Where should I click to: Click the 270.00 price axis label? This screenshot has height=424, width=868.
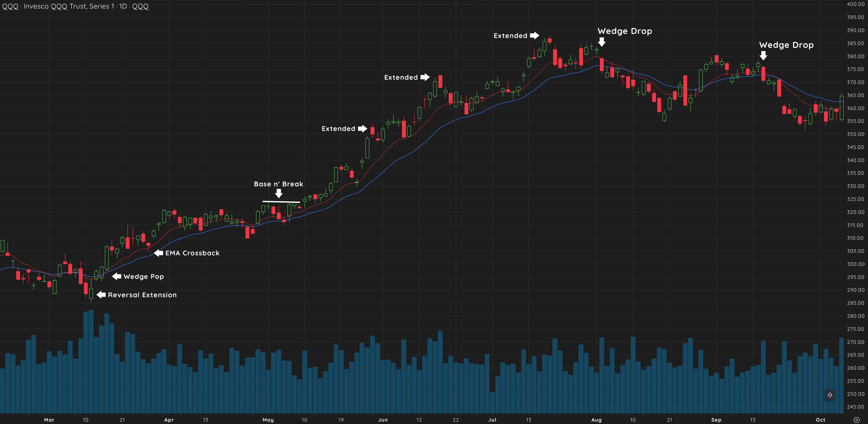point(855,342)
